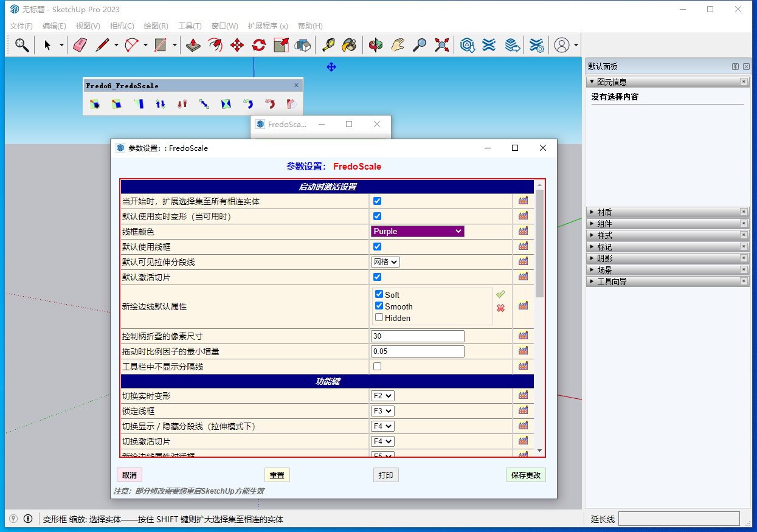Open the dropdown arrow beside Select tool
This screenshot has height=532, width=757.
click(x=61, y=45)
